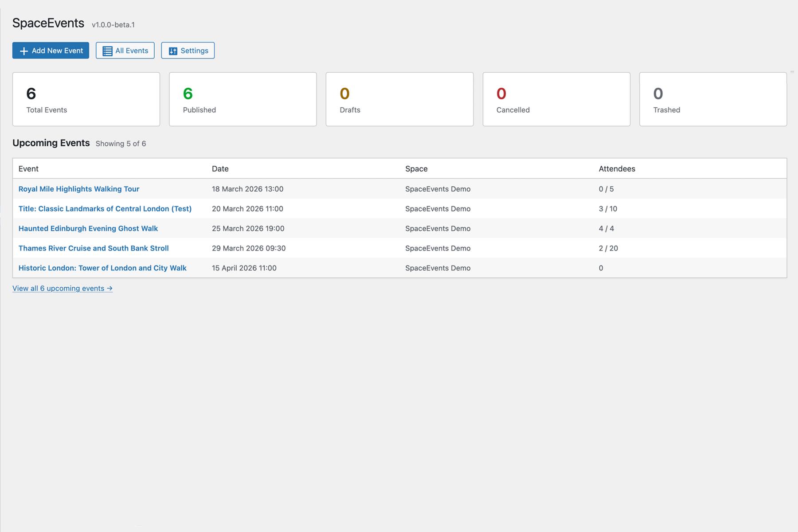
Task: Select the Trashed stat card
Action: [x=713, y=99]
